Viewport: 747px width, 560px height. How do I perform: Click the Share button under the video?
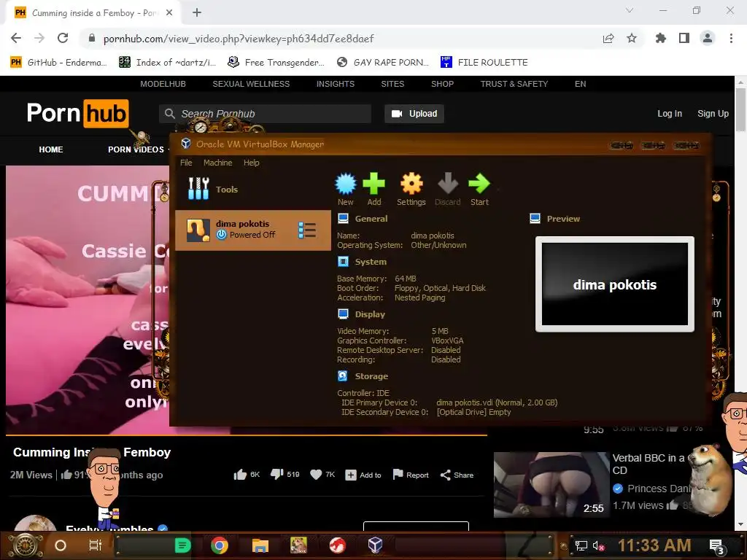(x=457, y=475)
